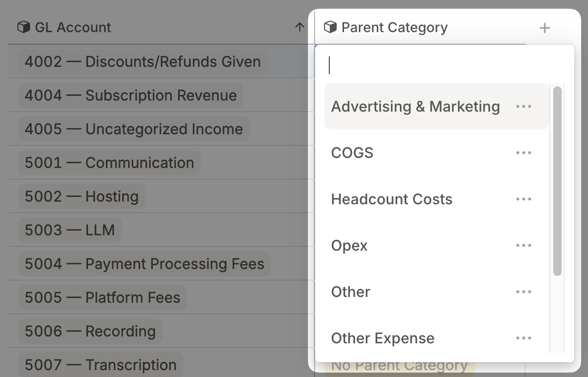The width and height of the screenshot is (588, 377).
Task: Click the 5003 — LLM tag
Action: coord(70,230)
